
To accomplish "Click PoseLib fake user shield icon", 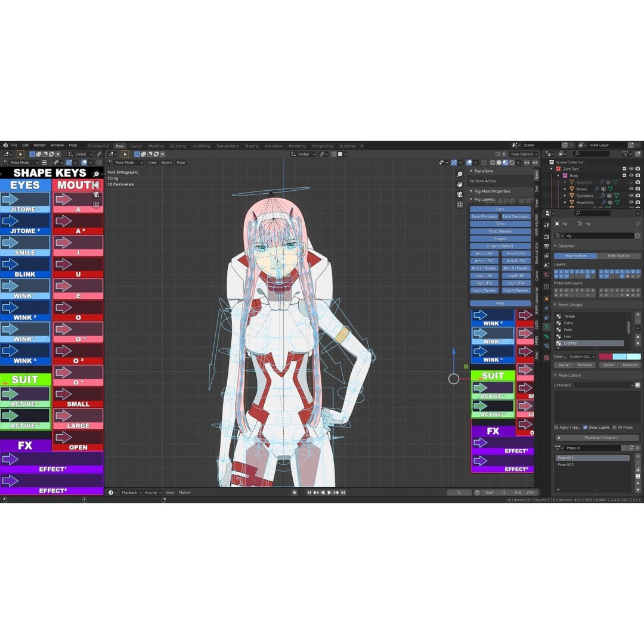I will click(x=624, y=448).
